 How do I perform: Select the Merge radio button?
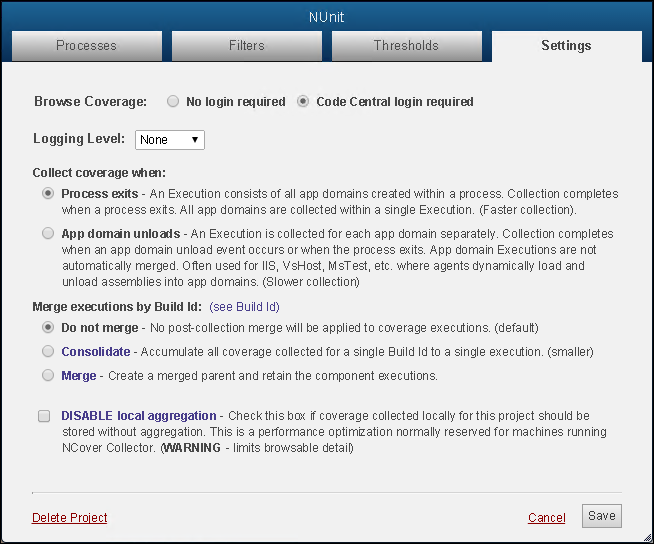coord(48,375)
